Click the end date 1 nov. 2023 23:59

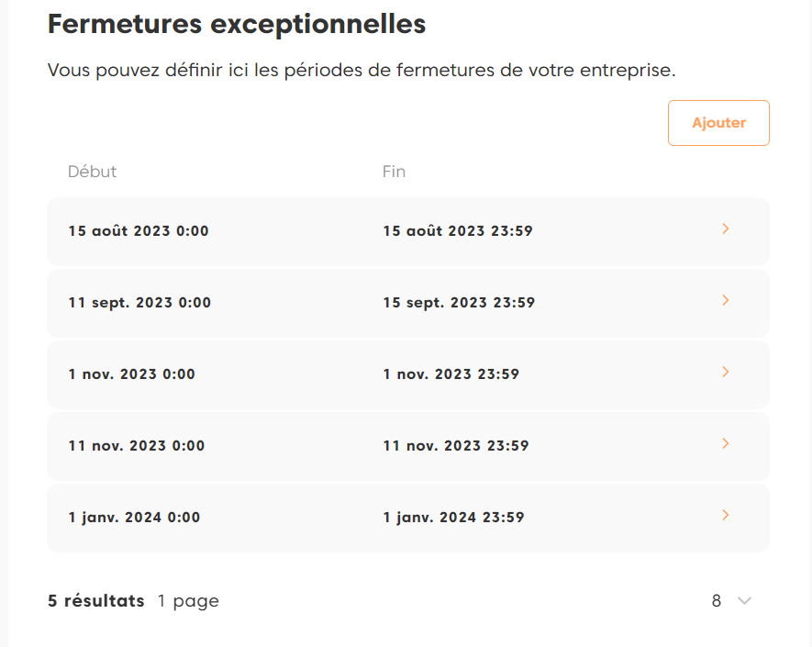[x=450, y=374]
